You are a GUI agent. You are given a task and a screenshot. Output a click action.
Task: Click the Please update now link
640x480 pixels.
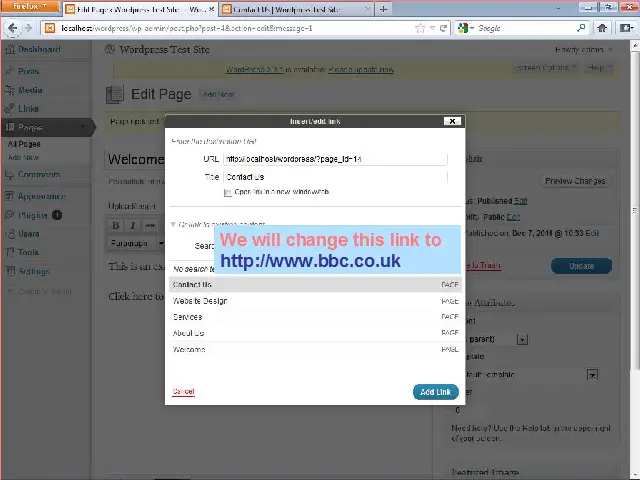[x=361, y=70]
